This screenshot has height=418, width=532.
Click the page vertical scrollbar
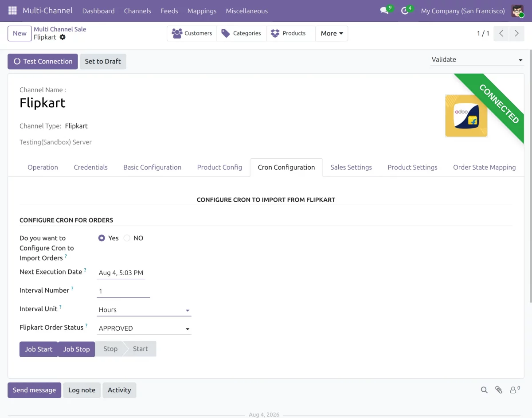[530, 177]
